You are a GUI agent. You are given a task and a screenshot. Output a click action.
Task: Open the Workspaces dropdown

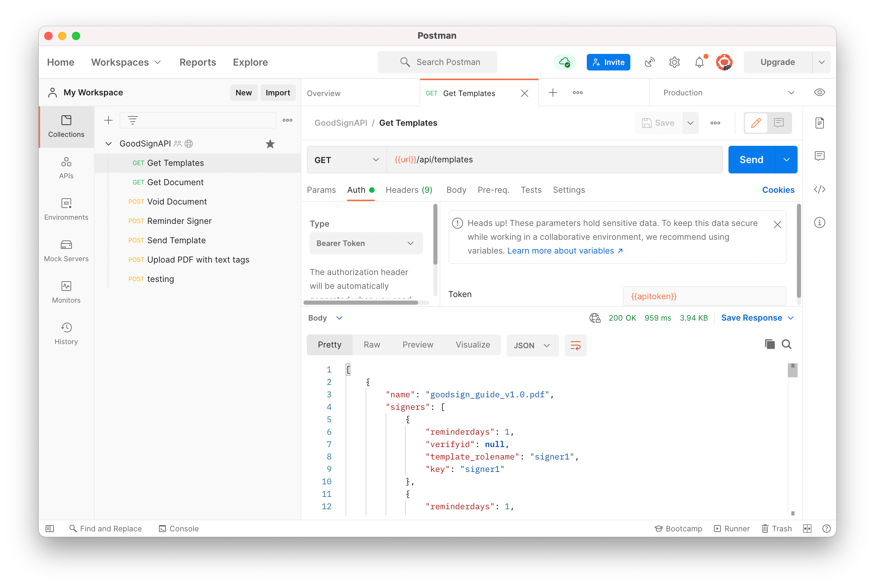point(126,62)
